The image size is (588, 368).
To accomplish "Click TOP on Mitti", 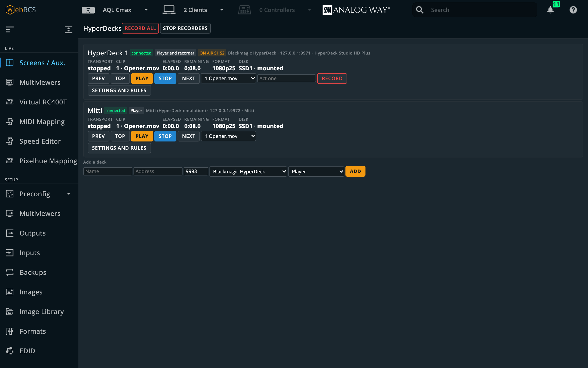I will [120, 136].
